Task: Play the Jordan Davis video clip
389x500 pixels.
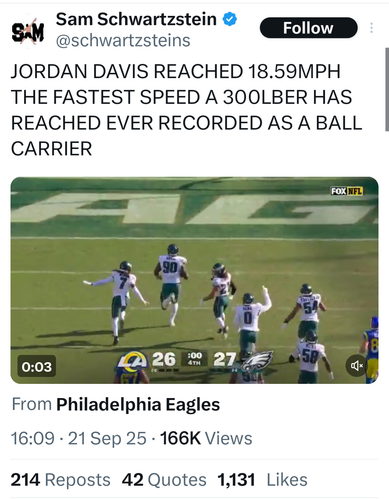Action: coord(195,280)
